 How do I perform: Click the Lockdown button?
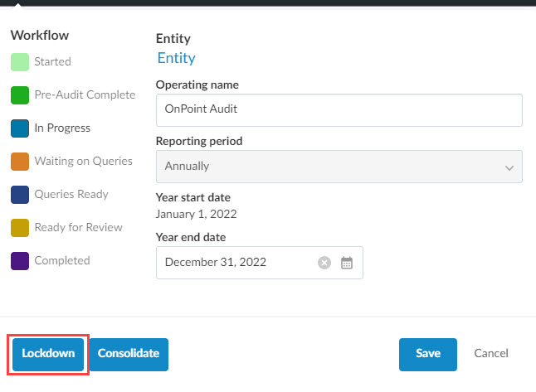point(48,354)
